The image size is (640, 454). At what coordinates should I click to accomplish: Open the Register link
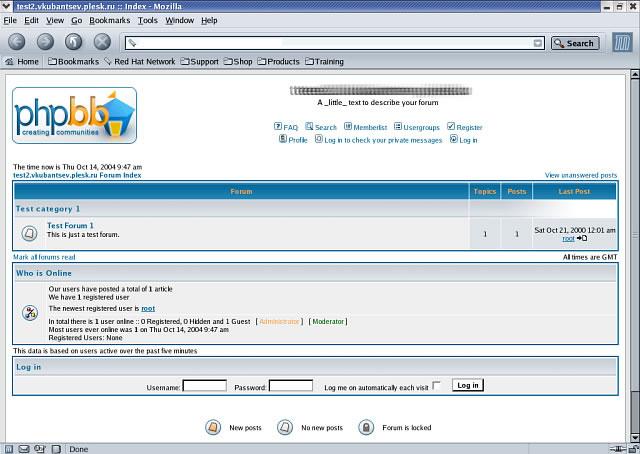tap(464, 127)
